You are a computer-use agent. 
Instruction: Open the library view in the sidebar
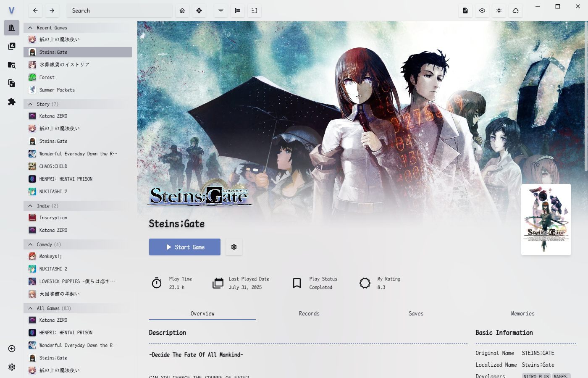pyautogui.click(x=12, y=28)
